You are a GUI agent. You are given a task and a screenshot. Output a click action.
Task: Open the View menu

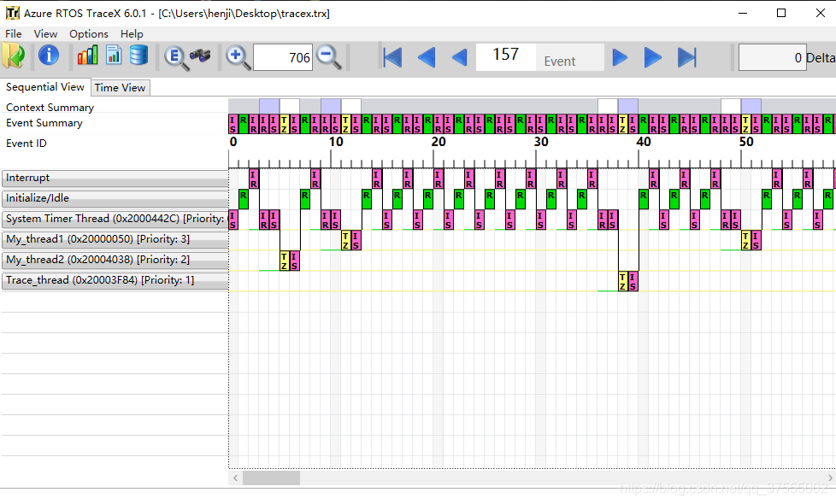coord(45,33)
